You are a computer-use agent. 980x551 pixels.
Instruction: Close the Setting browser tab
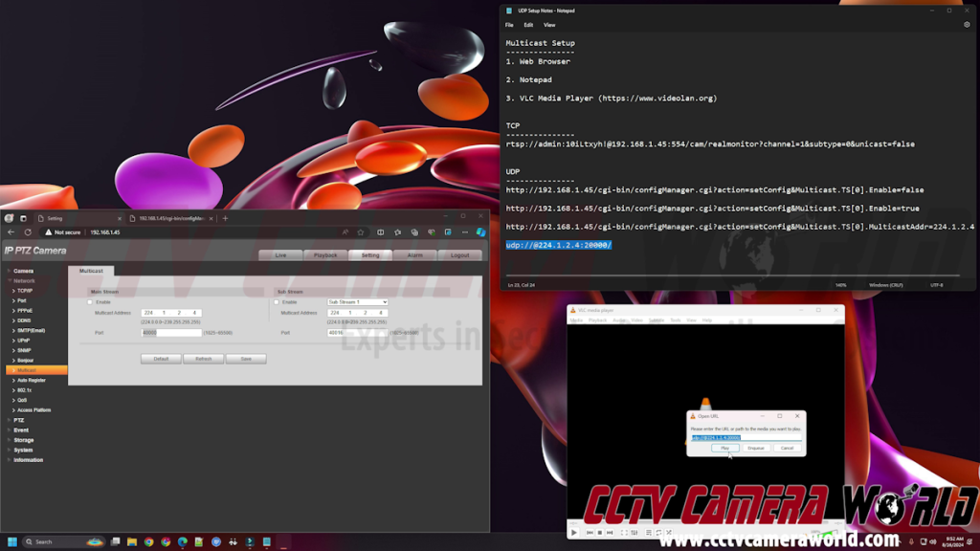[x=120, y=219]
